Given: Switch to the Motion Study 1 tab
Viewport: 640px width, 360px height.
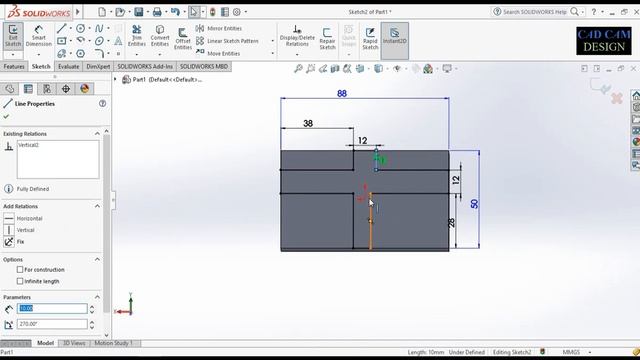Looking at the screenshot, I should (114, 343).
